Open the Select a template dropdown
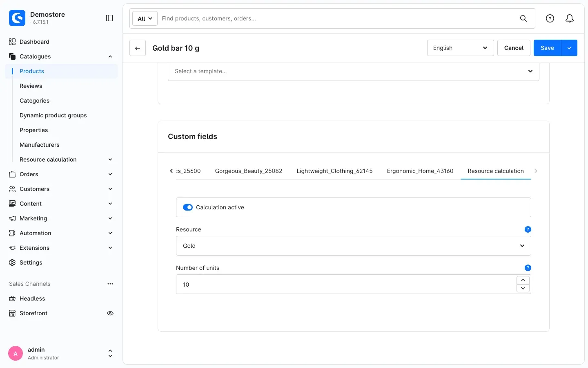Viewport: 588px width, 368px height. [353, 71]
